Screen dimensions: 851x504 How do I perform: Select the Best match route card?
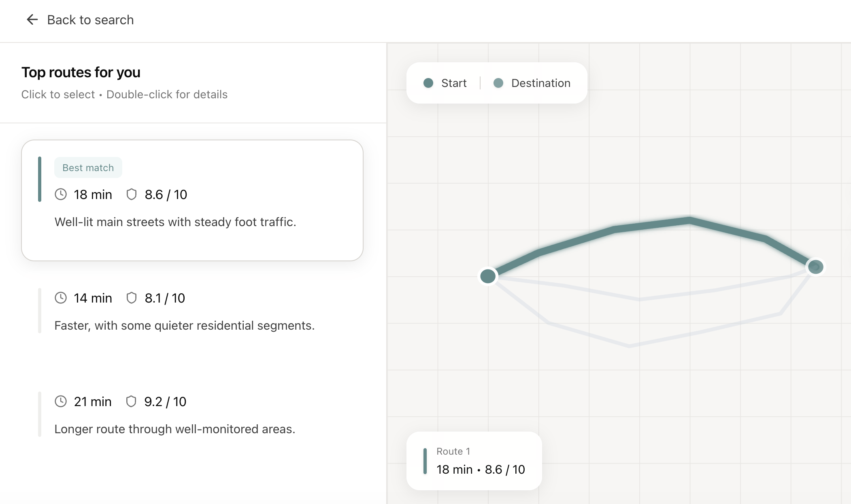click(192, 201)
